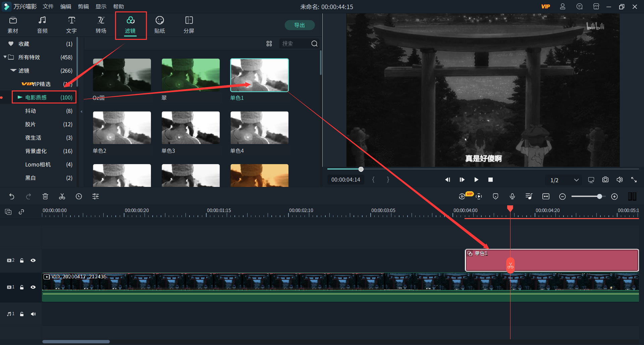Zoom out the timeline

point(562,197)
